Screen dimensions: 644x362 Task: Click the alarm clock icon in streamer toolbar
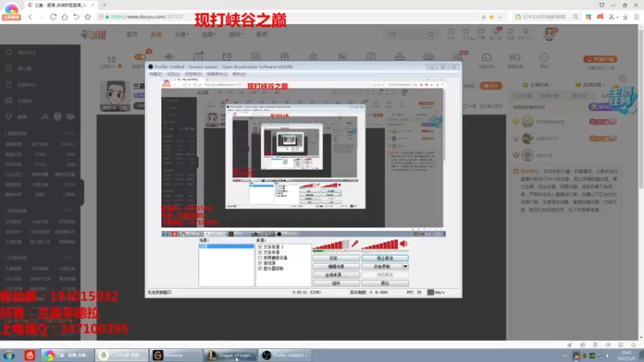(227, 56)
